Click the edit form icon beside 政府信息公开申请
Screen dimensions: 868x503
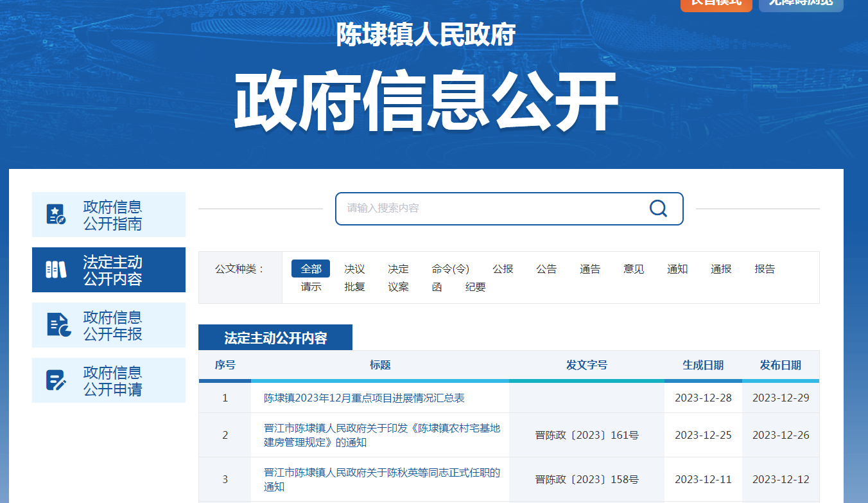tap(56, 380)
